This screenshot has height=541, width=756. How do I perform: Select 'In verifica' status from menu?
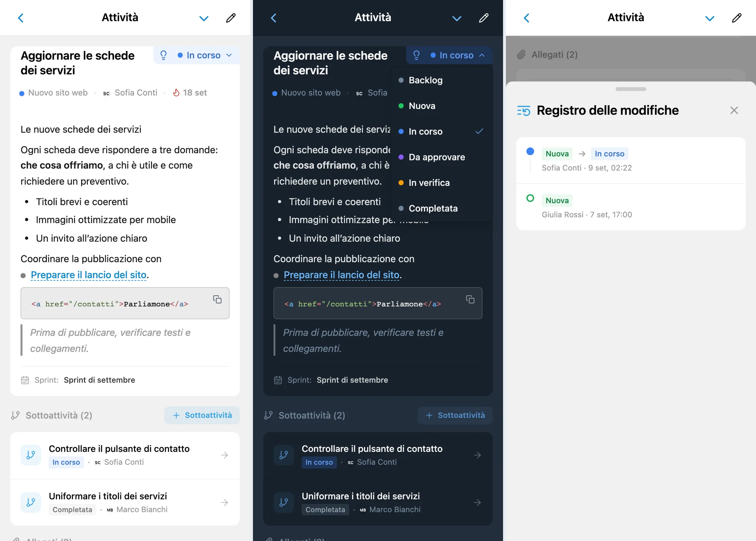(x=442, y=183)
